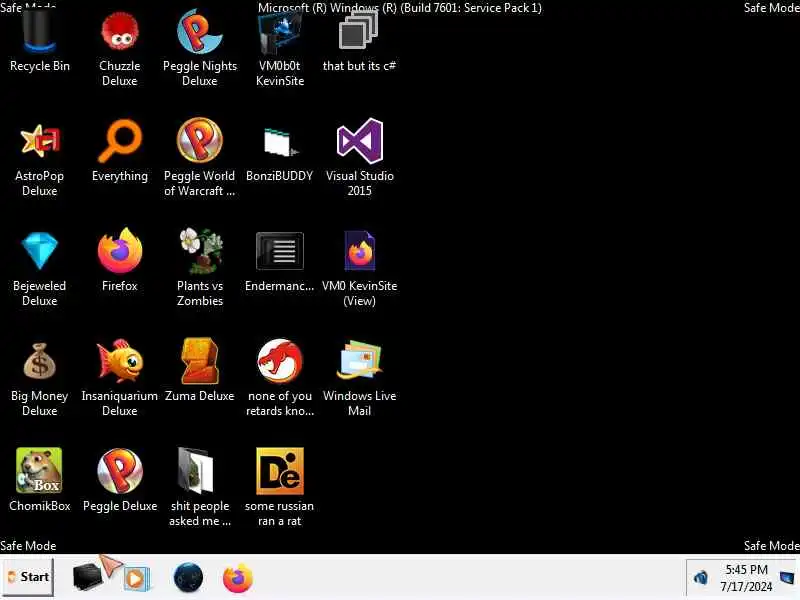Image resolution: width=800 pixels, height=600 pixels.
Task: Launch Firefox from the taskbar
Action: [x=238, y=578]
